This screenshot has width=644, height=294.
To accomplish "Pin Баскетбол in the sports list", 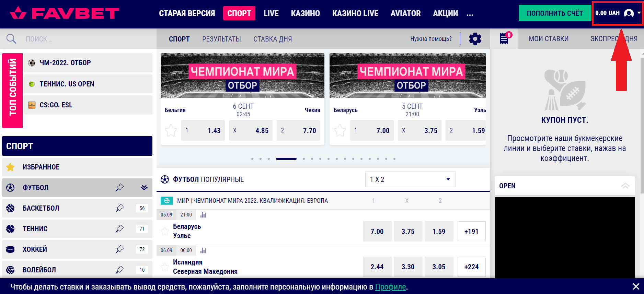I will (119, 208).
